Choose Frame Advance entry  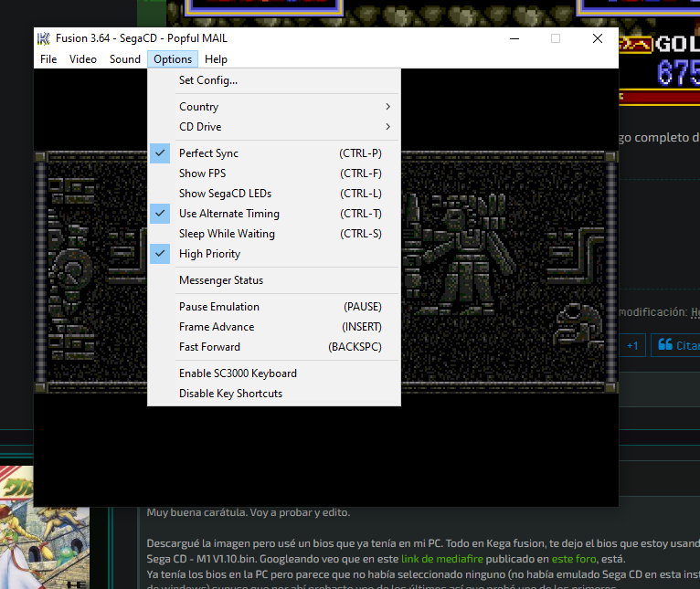click(274, 327)
